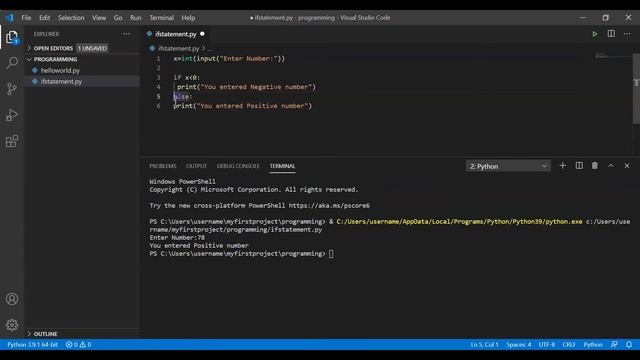Viewport: 640px width, 360px height.
Task: Close the terminal panel
Action: tap(627, 166)
